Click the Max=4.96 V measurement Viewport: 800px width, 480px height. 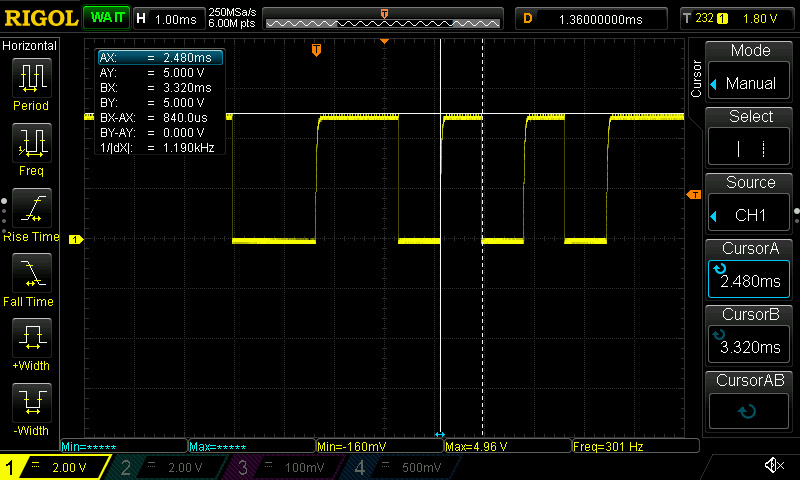507,446
